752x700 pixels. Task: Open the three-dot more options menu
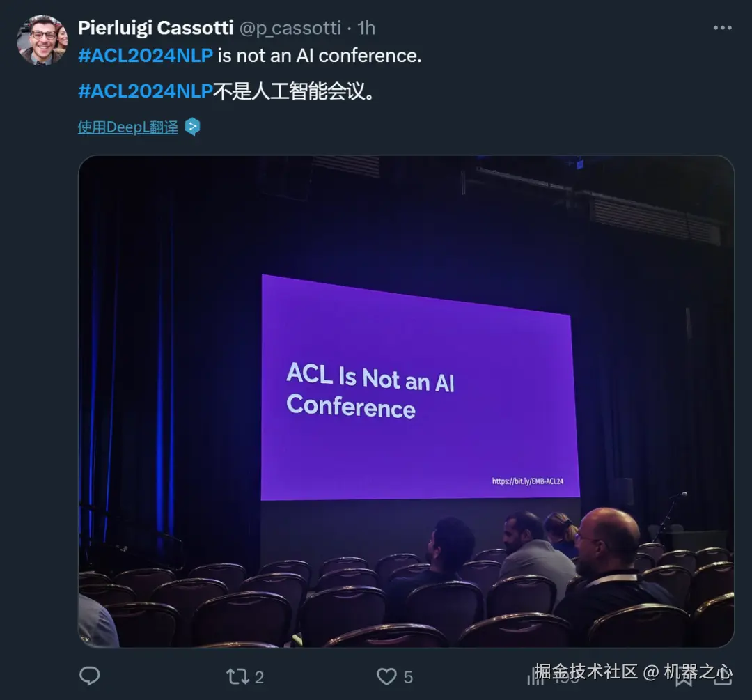[722, 28]
